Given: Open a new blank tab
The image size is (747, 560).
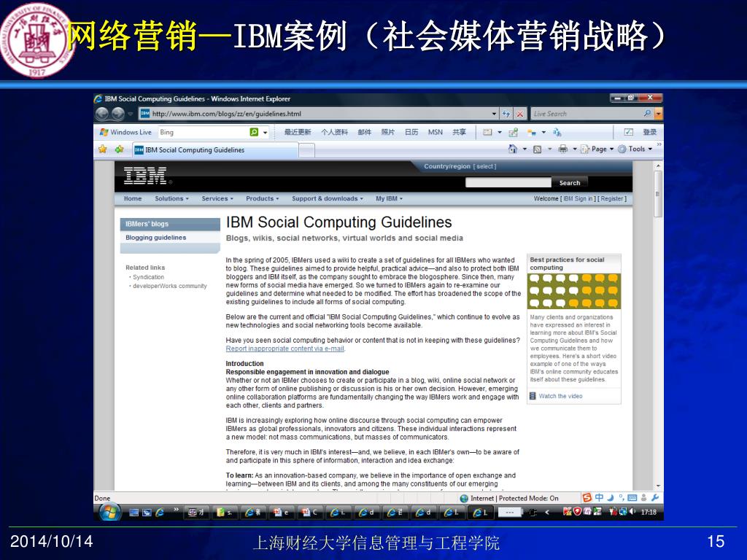Looking at the screenshot, I should [x=307, y=150].
